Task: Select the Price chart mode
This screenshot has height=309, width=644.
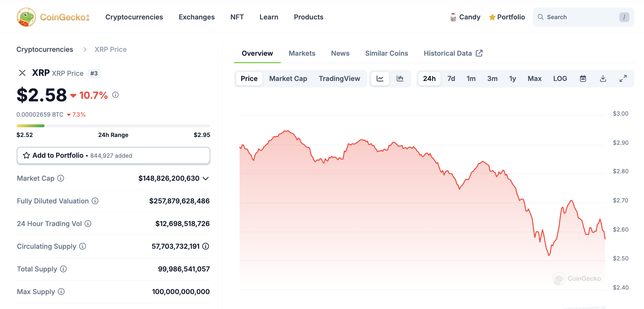Action: pyautogui.click(x=249, y=78)
